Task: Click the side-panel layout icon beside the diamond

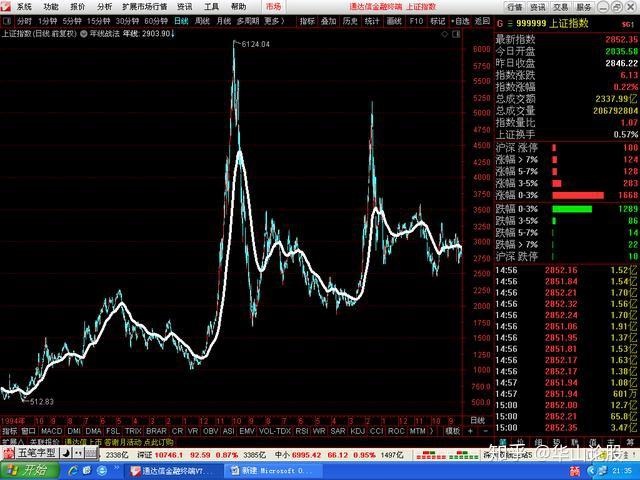Action: point(456,34)
